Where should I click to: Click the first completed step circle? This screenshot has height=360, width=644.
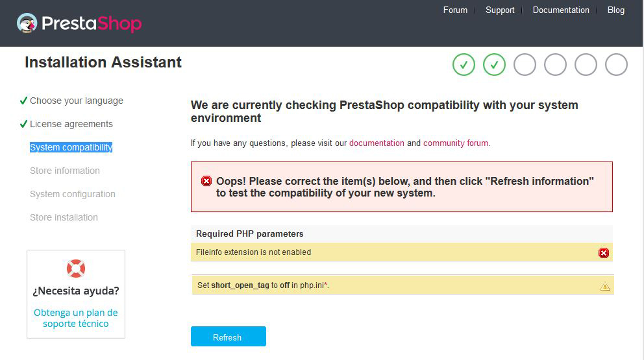[464, 64]
